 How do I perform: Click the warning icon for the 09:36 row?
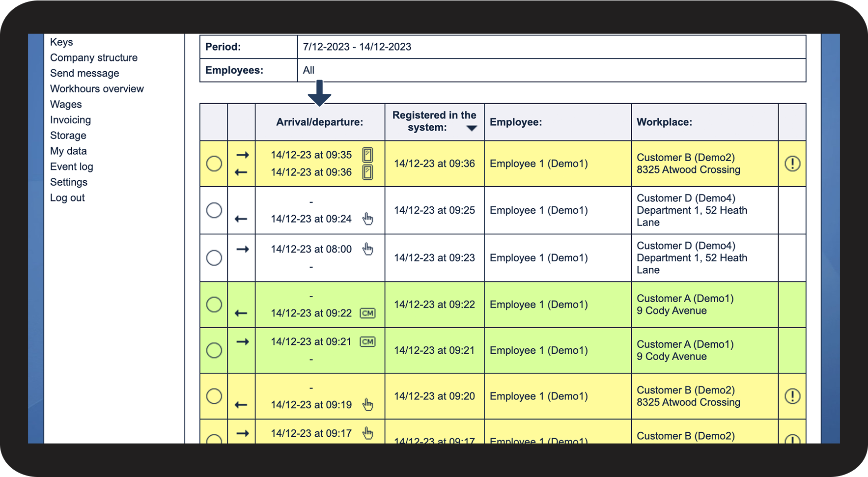[792, 164]
